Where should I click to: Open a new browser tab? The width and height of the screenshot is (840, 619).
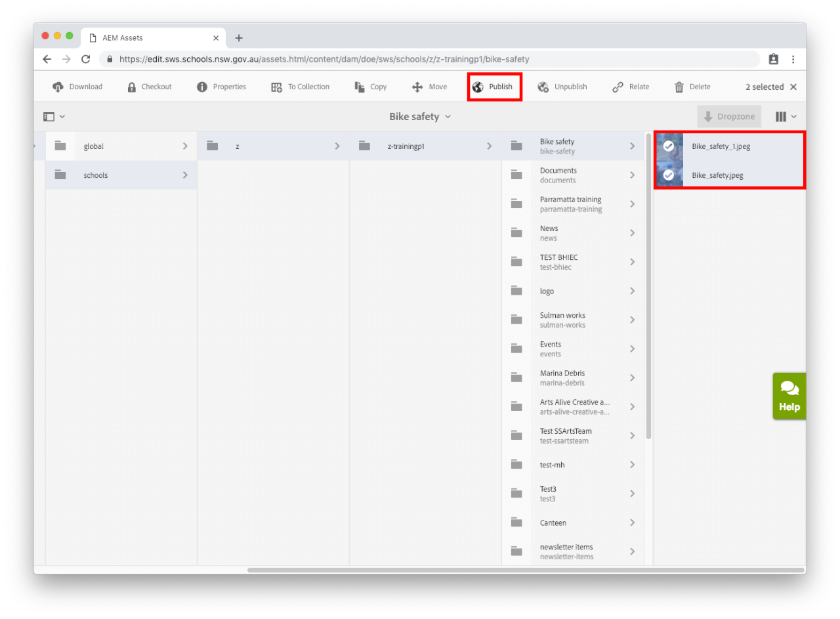tap(239, 38)
